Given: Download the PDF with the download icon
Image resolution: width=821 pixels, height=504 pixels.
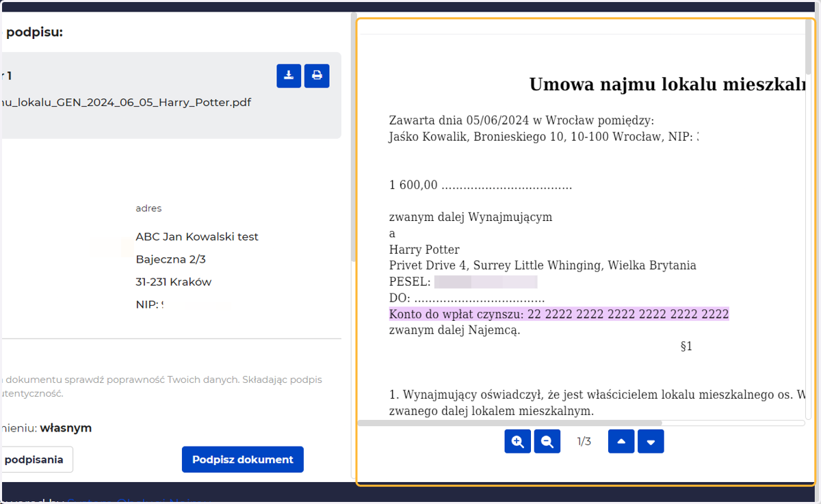Looking at the screenshot, I should click(289, 76).
